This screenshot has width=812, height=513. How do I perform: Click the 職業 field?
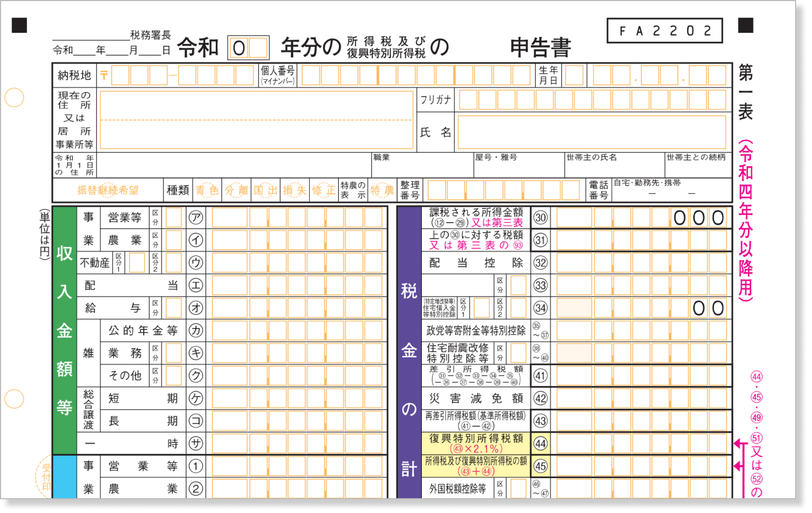(x=422, y=165)
